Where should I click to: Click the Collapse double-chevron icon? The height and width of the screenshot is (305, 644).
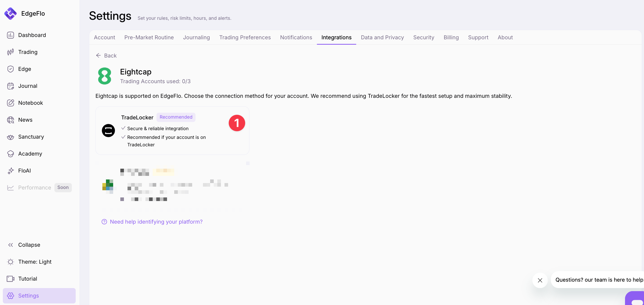pyautogui.click(x=11, y=245)
